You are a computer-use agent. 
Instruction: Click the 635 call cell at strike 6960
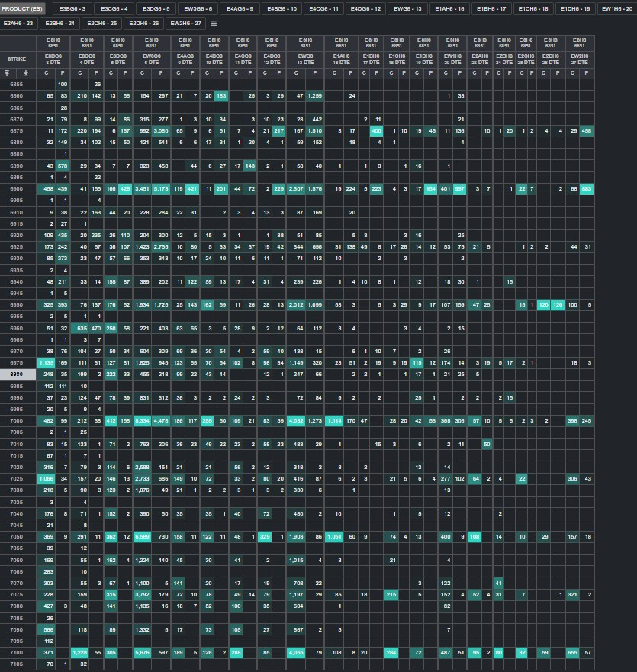tap(80, 328)
